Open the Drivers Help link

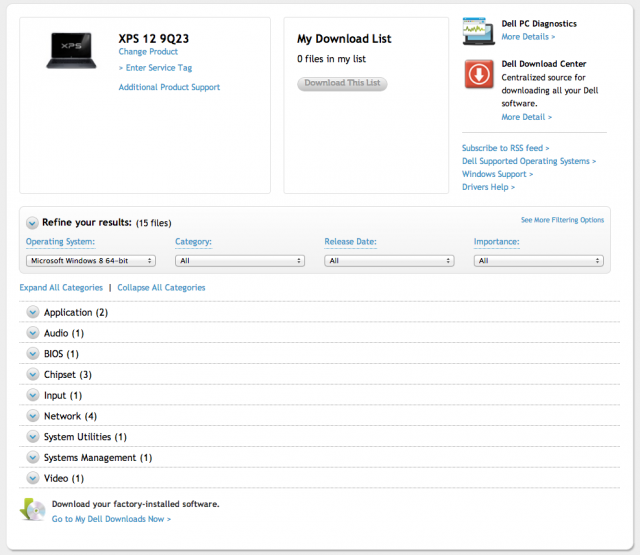489,187
